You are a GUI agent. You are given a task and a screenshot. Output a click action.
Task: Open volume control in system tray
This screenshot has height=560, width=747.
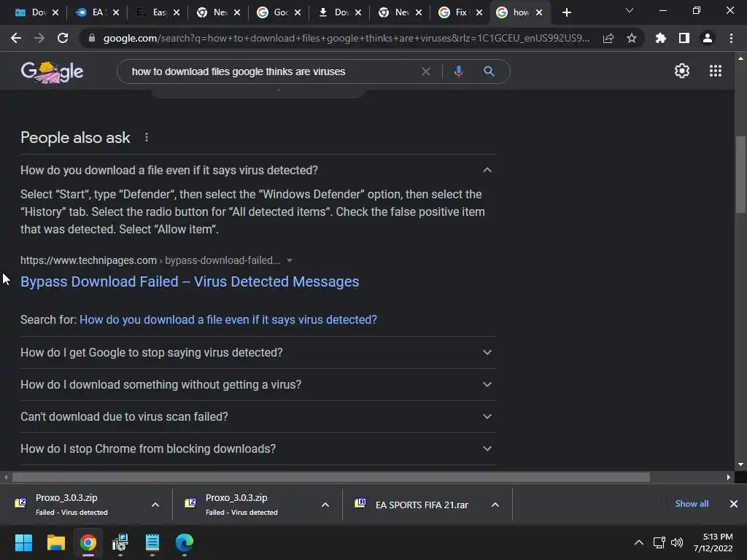coord(677,542)
